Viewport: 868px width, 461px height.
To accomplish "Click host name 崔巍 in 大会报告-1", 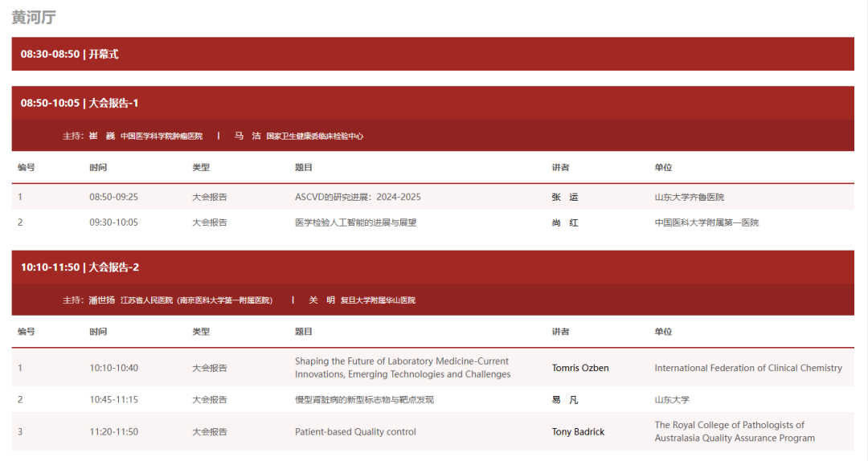I will tap(102, 137).
